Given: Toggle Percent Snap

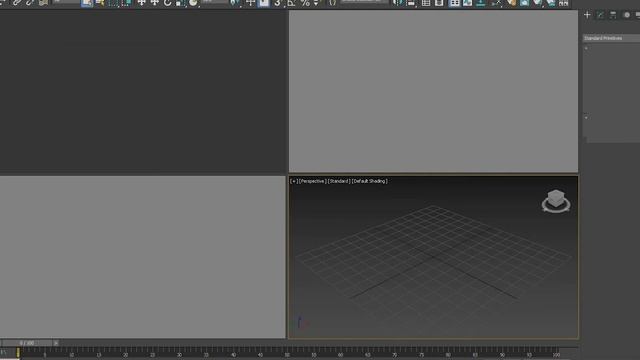Looking at the screenshot, I should 305,3.
